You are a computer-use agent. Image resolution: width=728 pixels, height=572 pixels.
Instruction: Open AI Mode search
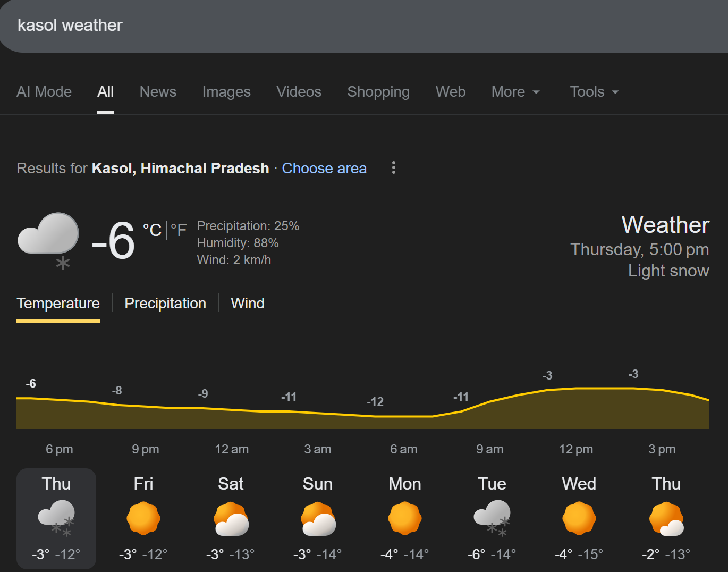[44, 92]
